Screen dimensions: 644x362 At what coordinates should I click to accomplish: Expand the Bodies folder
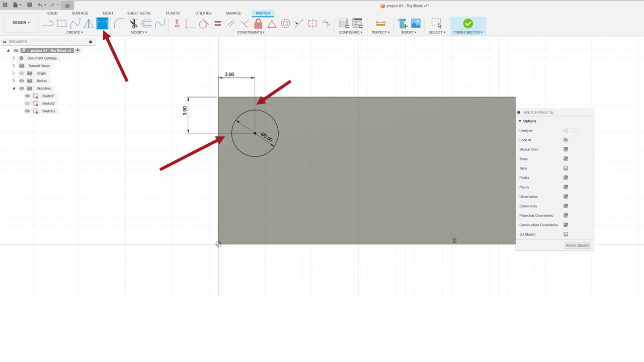pyautogui.click(x=14, y=81)
